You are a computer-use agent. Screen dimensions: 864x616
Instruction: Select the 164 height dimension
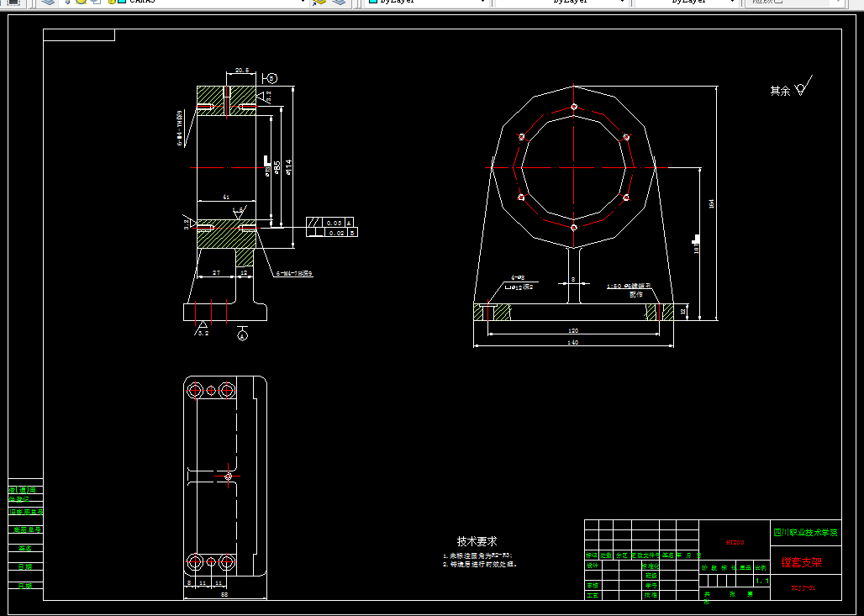click(x=711, y=204)
